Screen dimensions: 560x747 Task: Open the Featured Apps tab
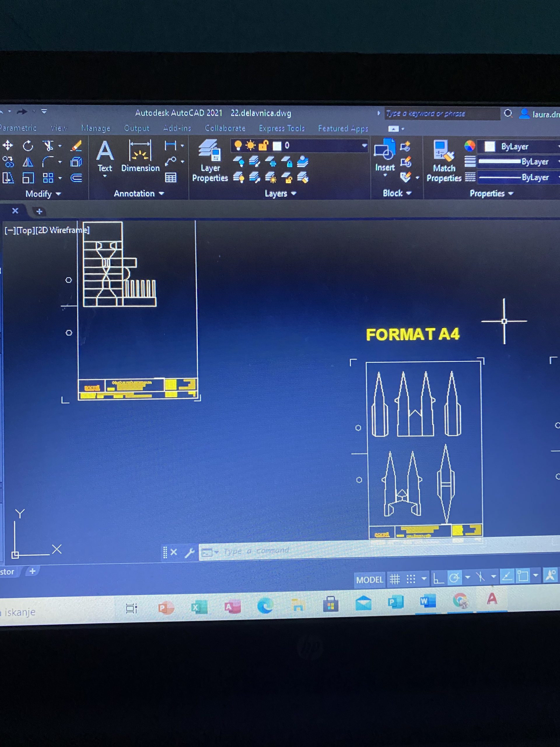tap(343, 129)
